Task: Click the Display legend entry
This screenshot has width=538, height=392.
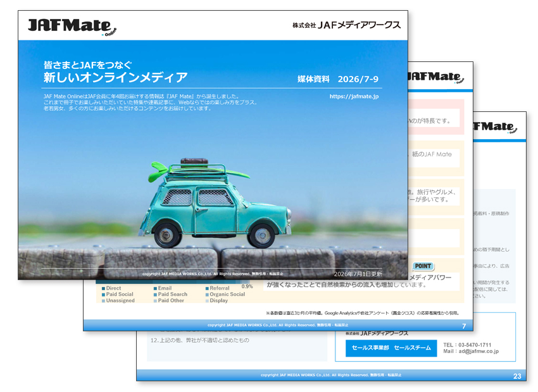Action: 216,300
